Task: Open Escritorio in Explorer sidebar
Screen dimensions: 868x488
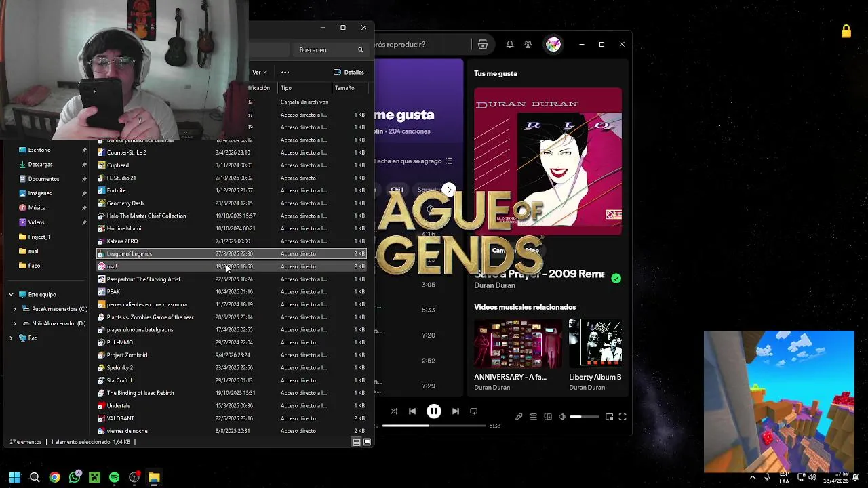Action: (x=39, y=150)
